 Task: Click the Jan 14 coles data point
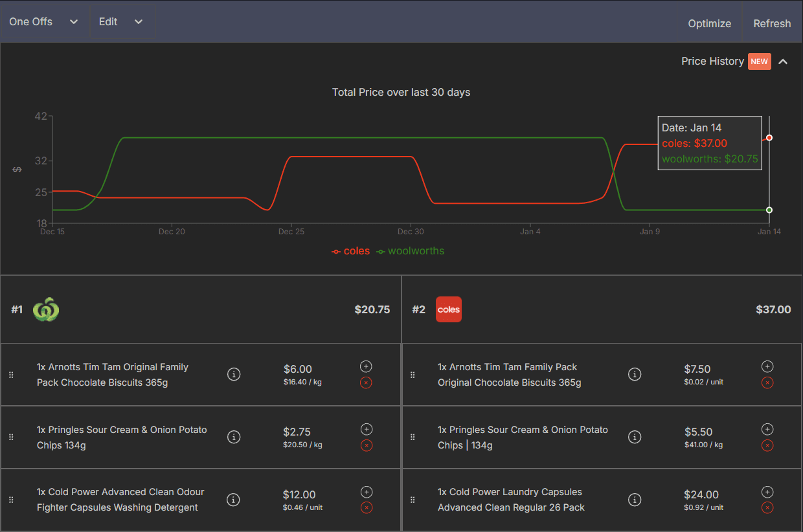pyautogui.click(x=769, y=138)
